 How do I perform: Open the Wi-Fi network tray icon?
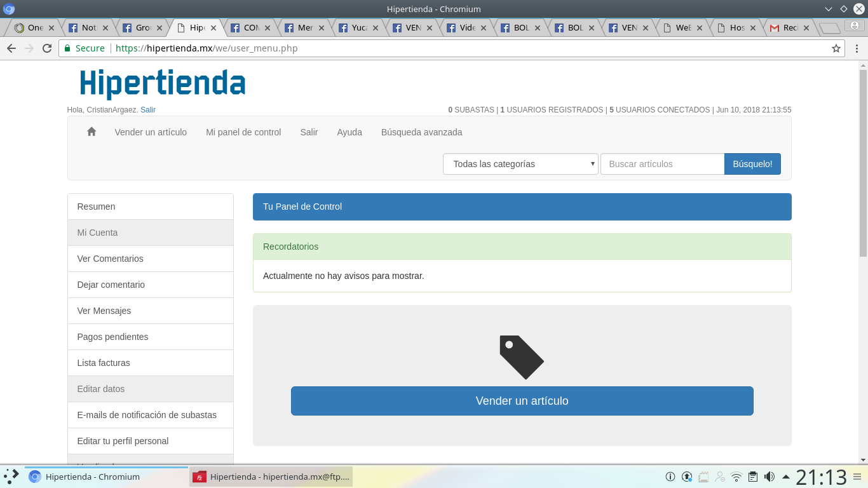(x=736, y=477)
